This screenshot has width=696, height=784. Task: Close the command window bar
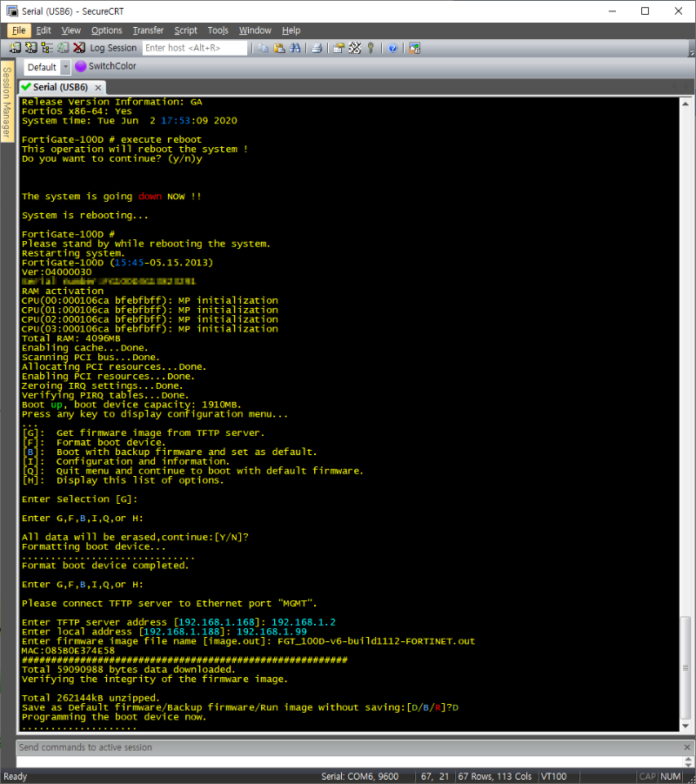(687, 747)
